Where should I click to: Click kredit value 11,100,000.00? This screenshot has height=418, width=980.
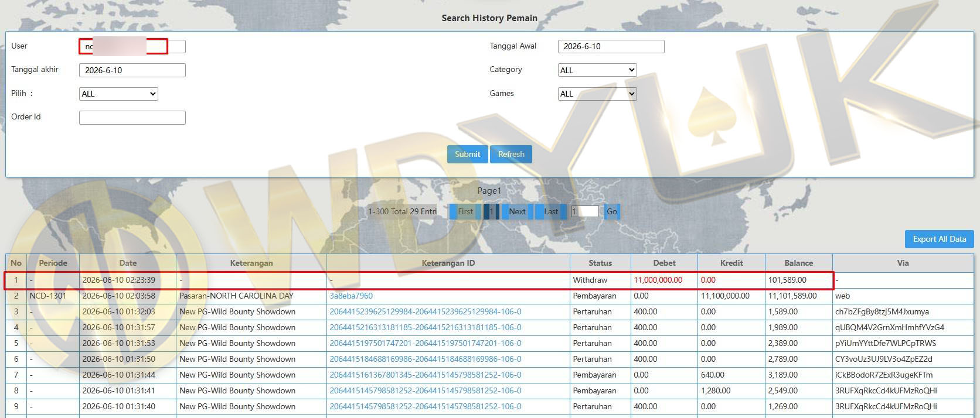[725, 296]
